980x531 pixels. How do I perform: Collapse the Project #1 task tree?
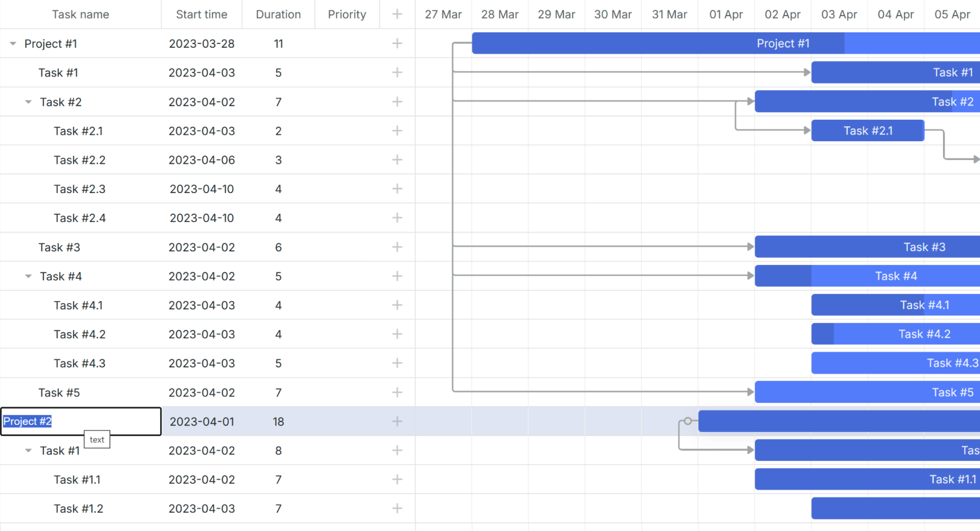[12, 43]
